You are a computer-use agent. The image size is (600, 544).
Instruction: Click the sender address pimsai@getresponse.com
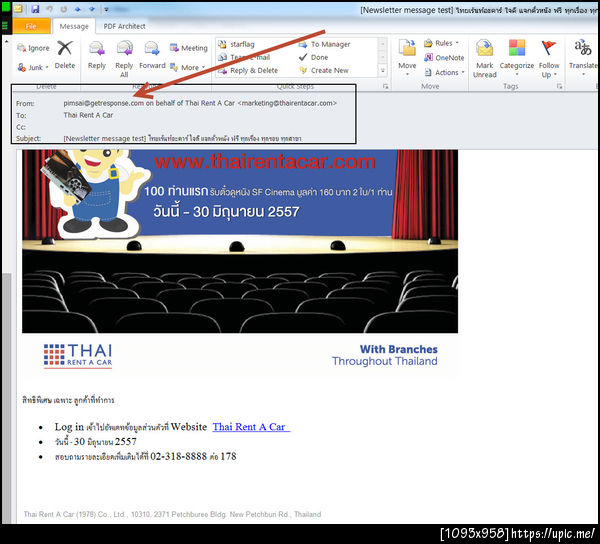(x=104, y=103)
